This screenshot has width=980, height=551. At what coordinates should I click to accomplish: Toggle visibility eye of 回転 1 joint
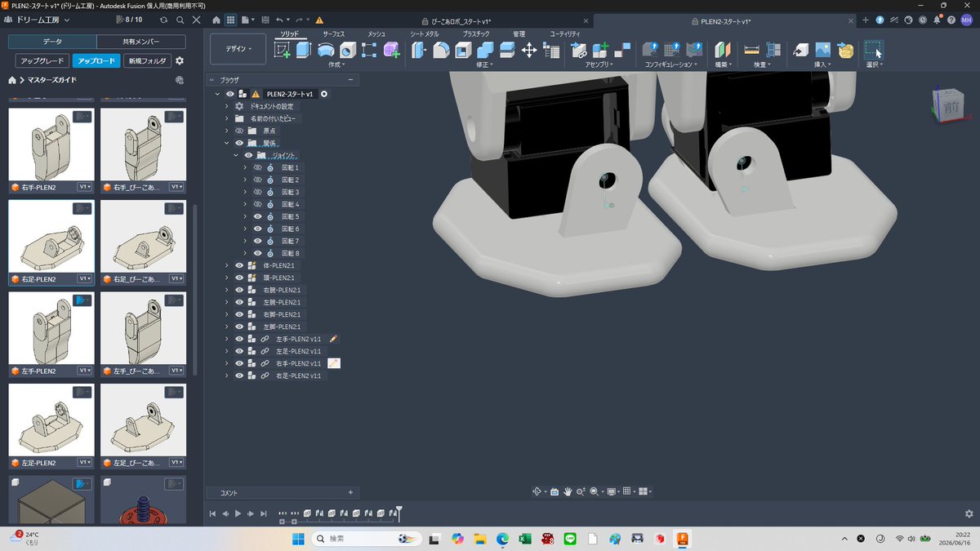[257, 167]
